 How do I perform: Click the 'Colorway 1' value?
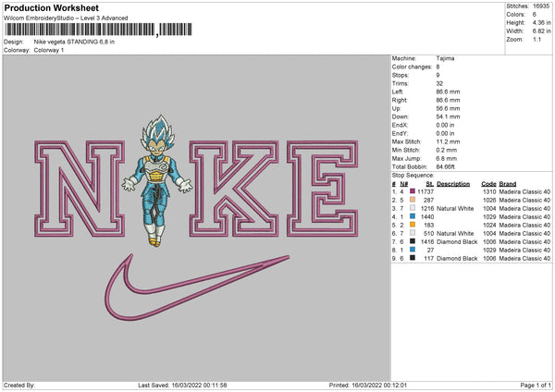(49, 50)
